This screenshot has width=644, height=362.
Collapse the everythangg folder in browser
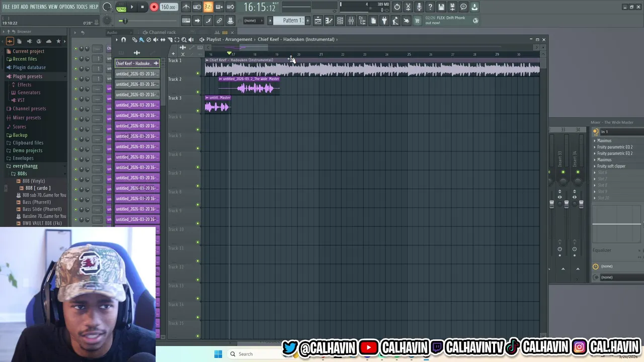[x=25, y=166]
